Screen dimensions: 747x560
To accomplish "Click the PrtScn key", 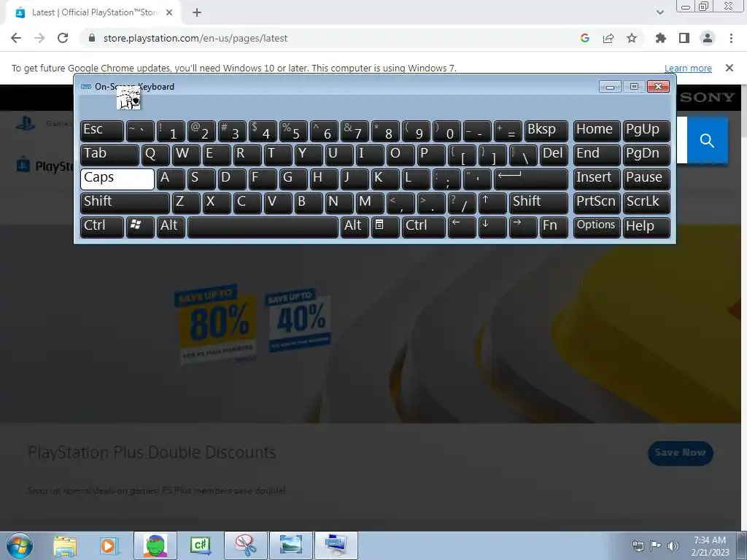I will coord(597,203).
